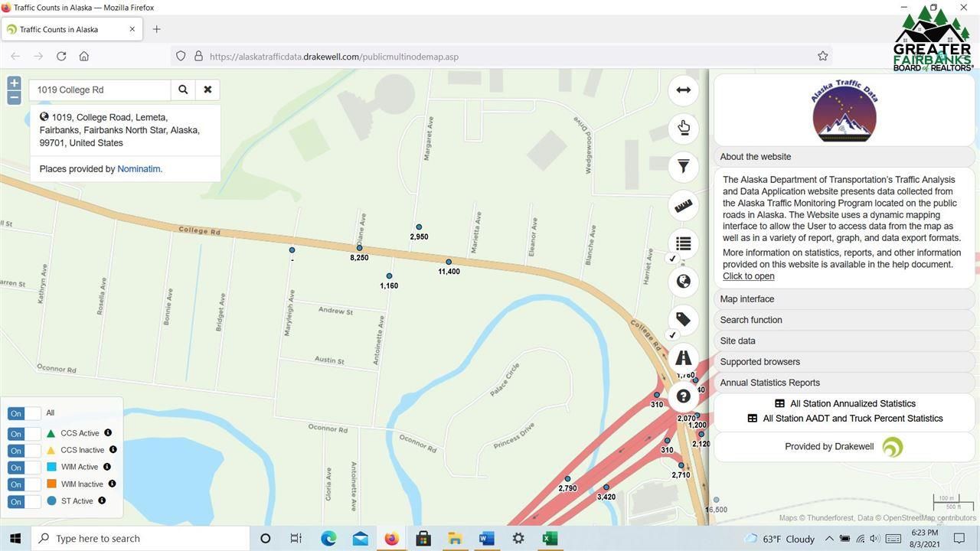Image resolution: width=980 pixels, height=551 pixels.
Task: Click the Windows Start button
Action: [15, 538]
